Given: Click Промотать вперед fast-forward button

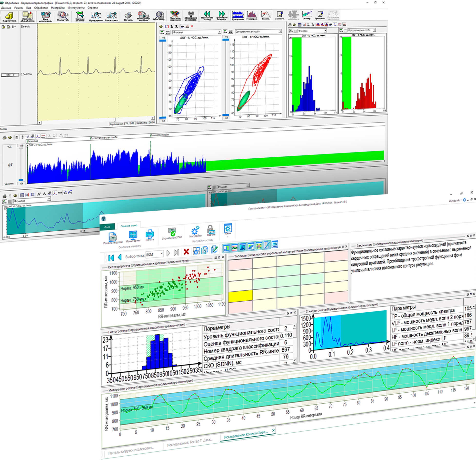Looking at the screenshot, I should click(221, 15).
